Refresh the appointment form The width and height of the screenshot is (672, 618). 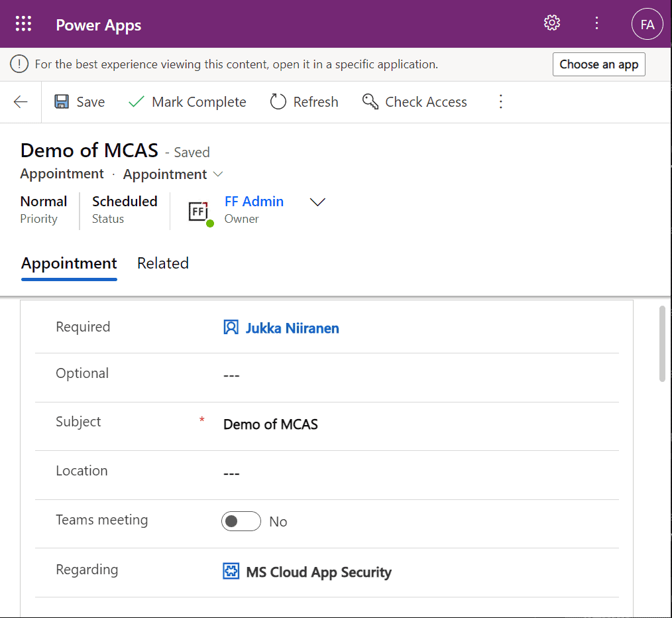tap(304, 102)
